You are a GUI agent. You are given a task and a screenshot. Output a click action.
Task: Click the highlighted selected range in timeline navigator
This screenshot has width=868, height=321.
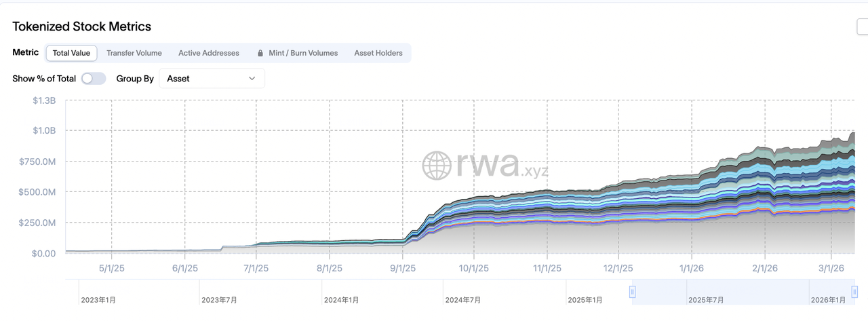click(x=744, y=292)
